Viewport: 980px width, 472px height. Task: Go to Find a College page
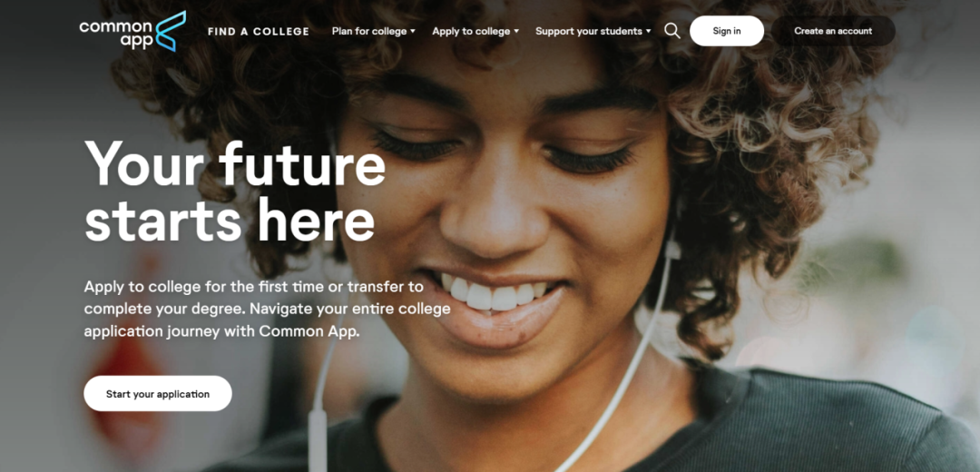click(258, 31)
